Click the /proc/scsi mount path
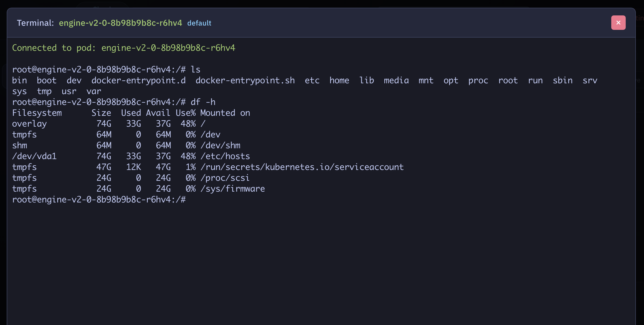Viewport: 644px width, 325px height. coord(225,178)
